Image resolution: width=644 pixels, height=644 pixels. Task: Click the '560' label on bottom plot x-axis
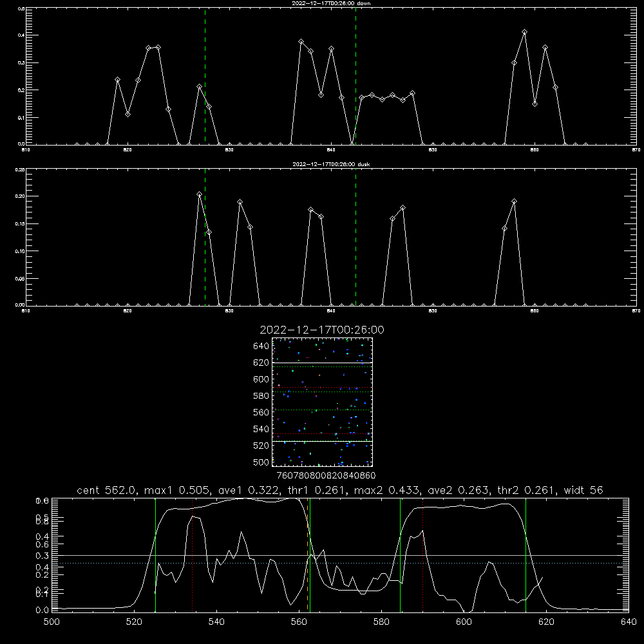[299, 622]
